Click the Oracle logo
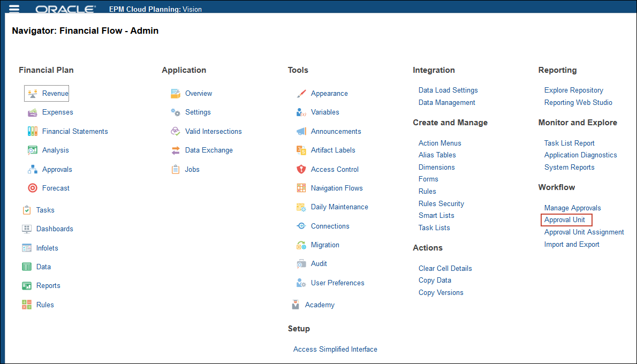Image resolution: width=637 pixels, height=364 pixels. [x=65, y=9]
